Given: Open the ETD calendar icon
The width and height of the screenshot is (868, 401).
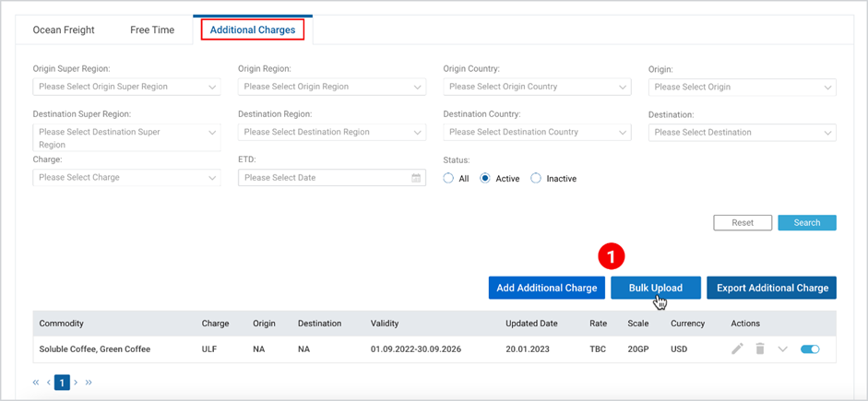Looking at the screenshot, I should 416,178.
